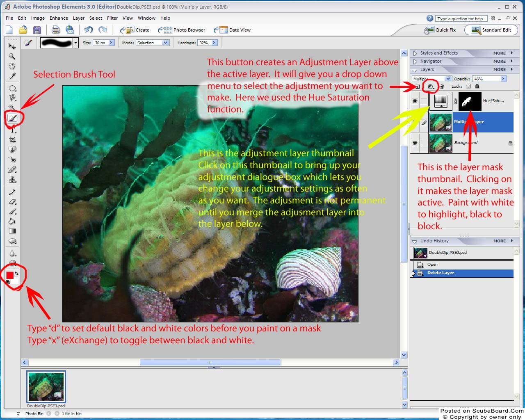Image resolution: width=525 pixels, height=420 pixels.
Task: Toggle visibility eye of Hue/Saturation layer
Action: (415, 101)
